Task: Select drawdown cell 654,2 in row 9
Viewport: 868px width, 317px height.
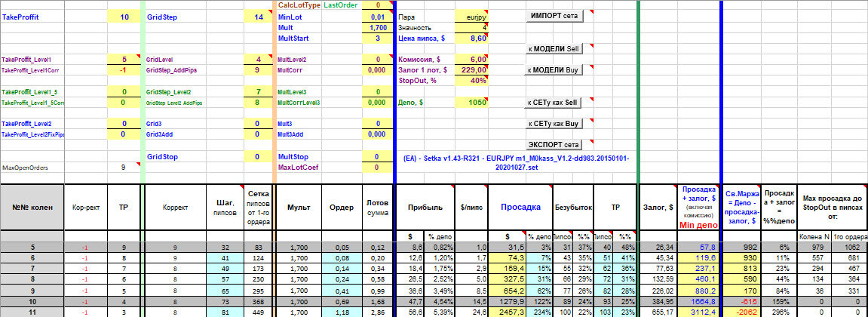Action: coord(507,291)
